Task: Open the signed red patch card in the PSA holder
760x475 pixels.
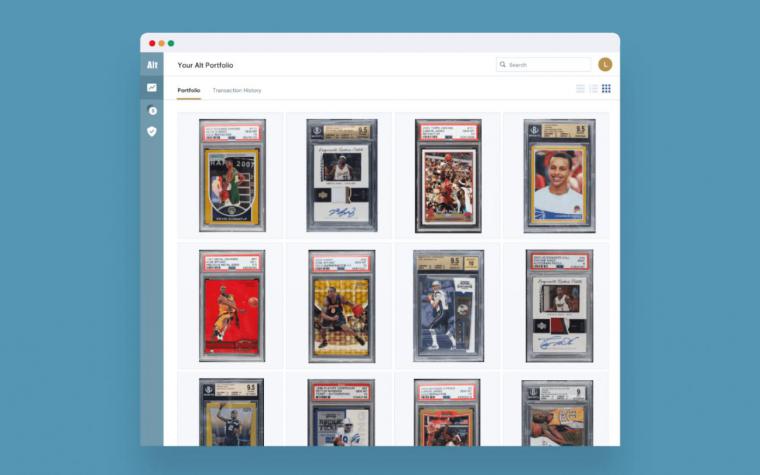Action: pos(559,306)
